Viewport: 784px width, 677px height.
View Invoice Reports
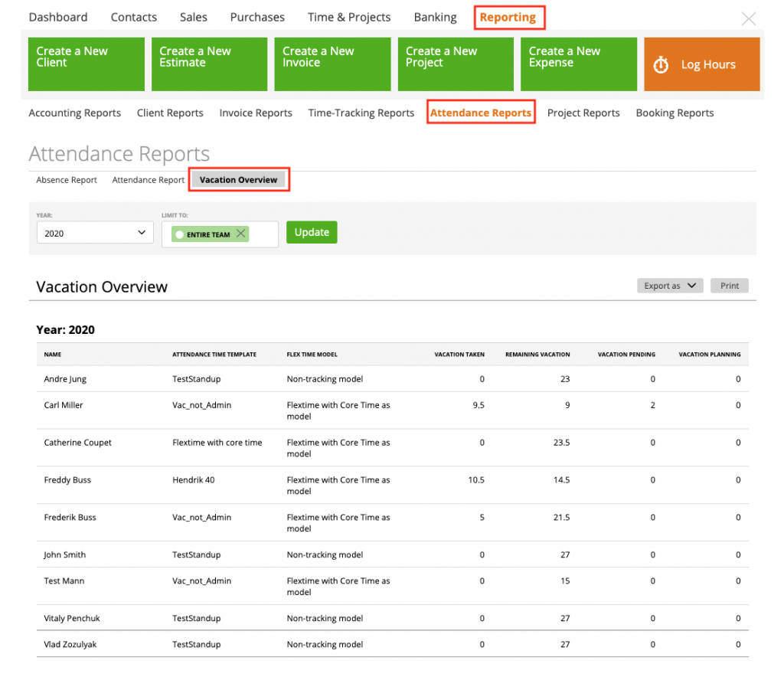256,113
